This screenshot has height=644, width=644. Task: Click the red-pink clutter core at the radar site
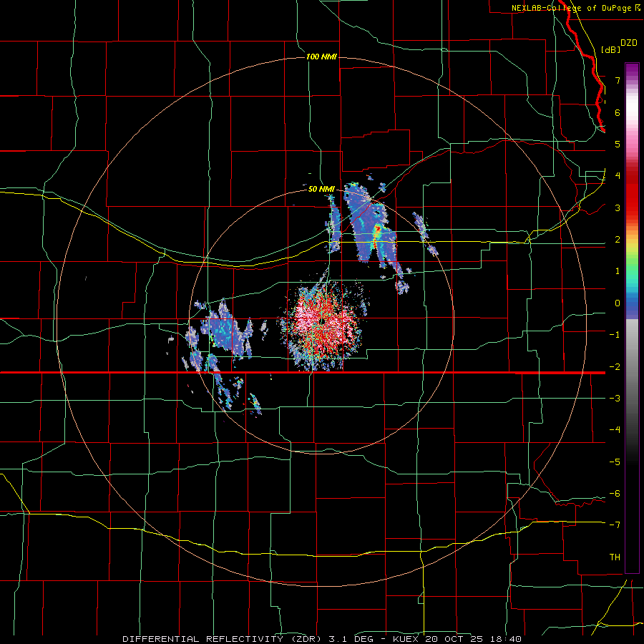tap(323, 321)
